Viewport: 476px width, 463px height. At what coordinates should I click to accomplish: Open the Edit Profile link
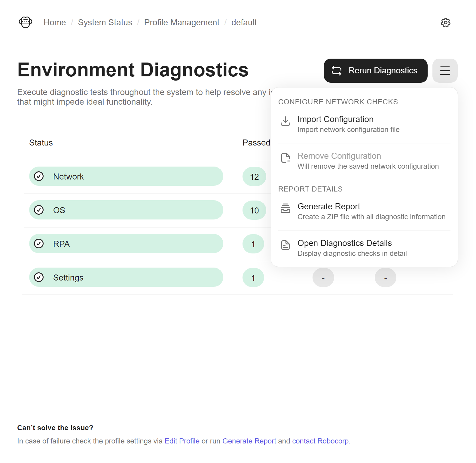(x=182, y=441)
